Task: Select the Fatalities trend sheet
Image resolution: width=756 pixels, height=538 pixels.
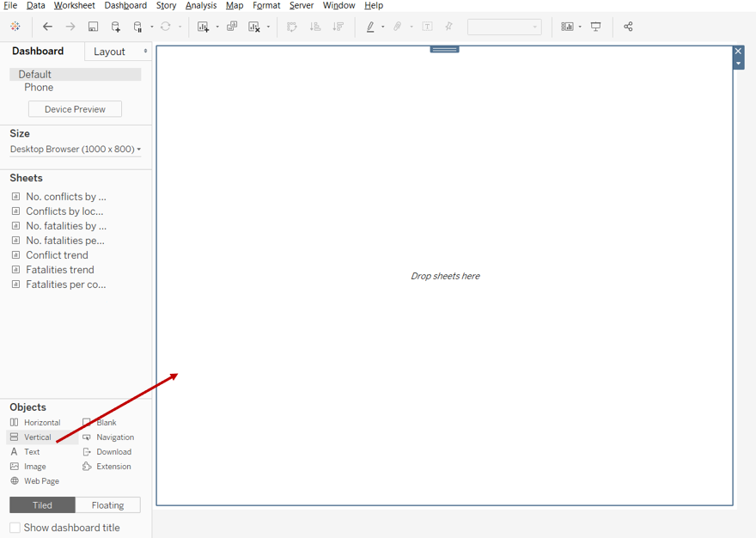Action: [59, 270]
